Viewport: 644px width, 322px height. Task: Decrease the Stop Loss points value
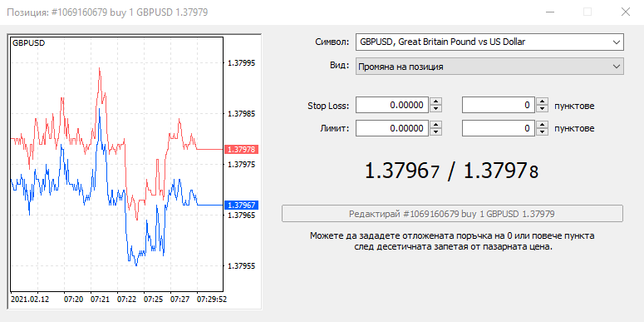tap(542, 108)
